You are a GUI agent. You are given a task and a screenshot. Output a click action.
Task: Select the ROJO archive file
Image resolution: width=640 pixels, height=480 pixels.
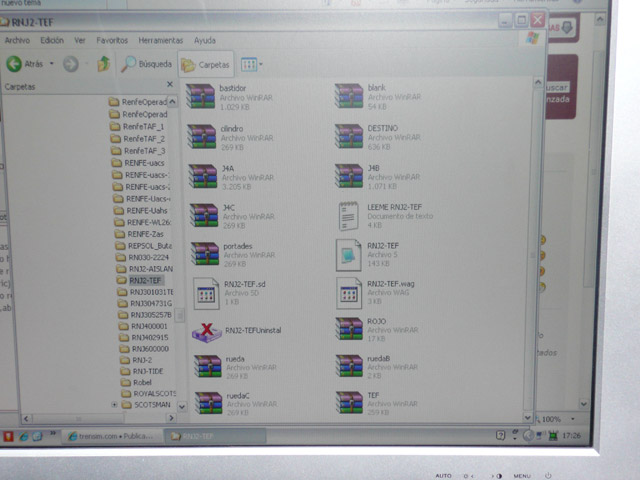(349, 328)
